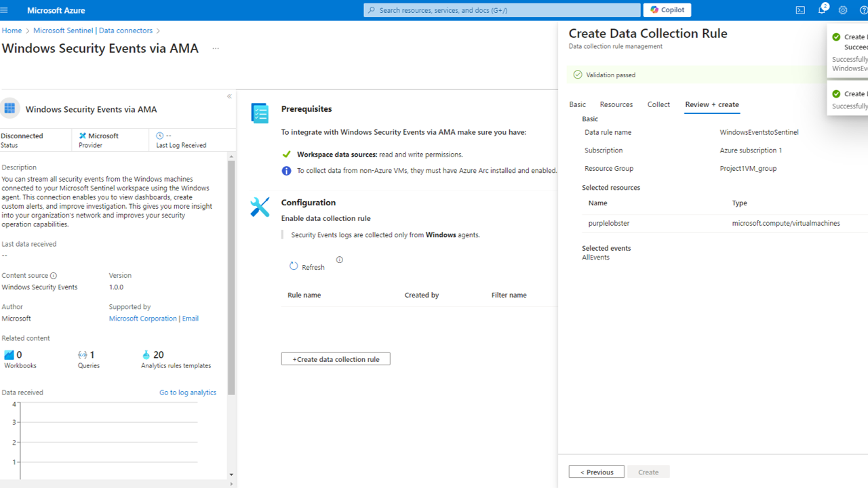Click scroll-down arrow of left pane
This screenshot has width=868, height=488.
tap(231, 474)
